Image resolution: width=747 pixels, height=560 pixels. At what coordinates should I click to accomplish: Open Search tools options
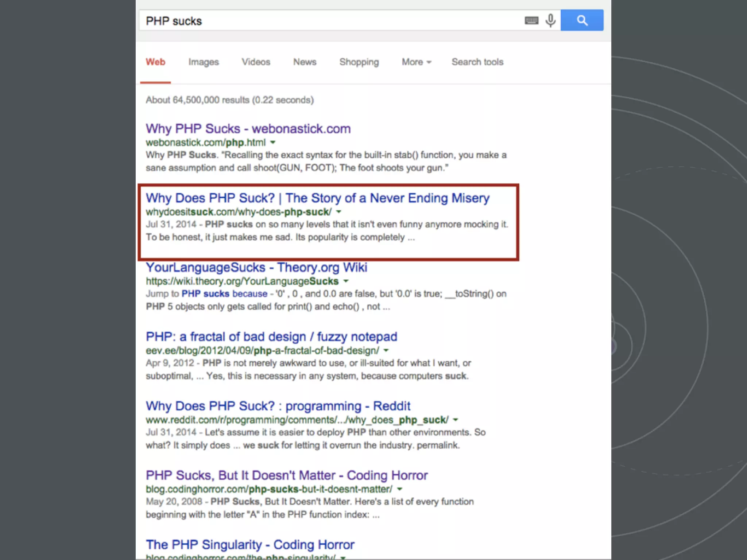coord(477,62)
